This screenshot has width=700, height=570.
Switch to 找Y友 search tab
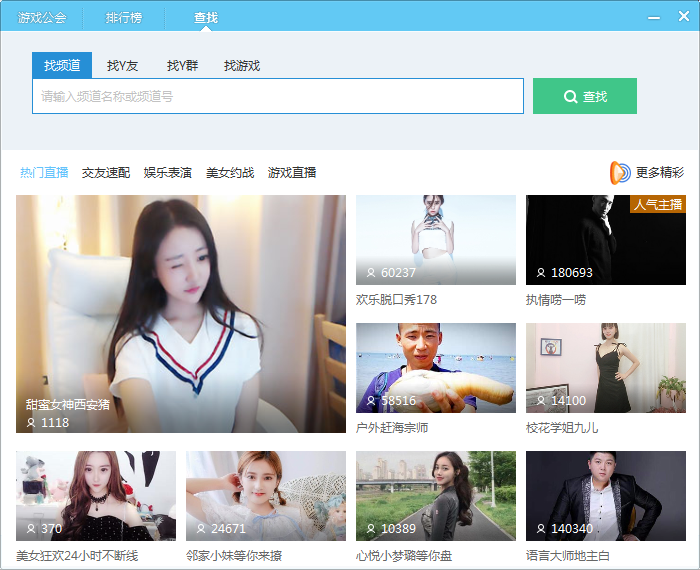pos(122,66)
